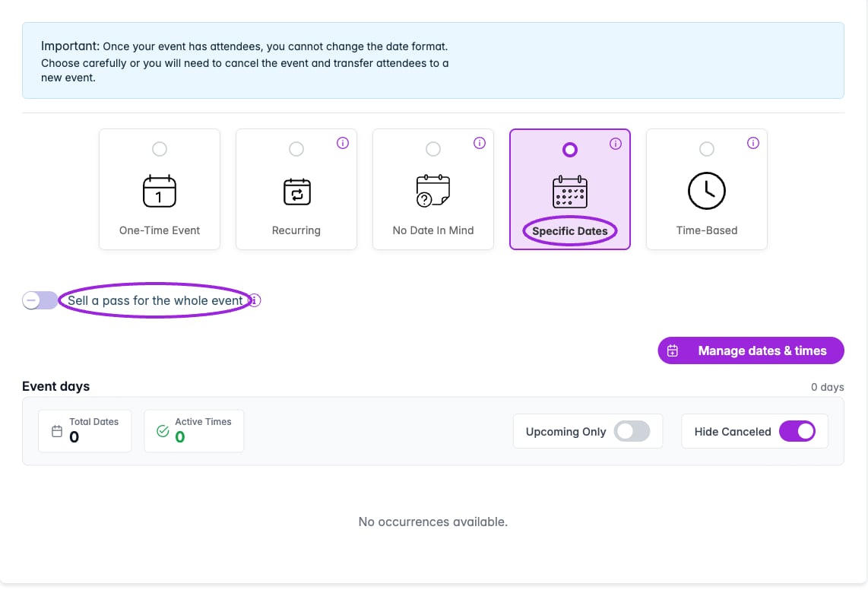
Task: Select the No Date In Mind radio button
Action: 433,149
